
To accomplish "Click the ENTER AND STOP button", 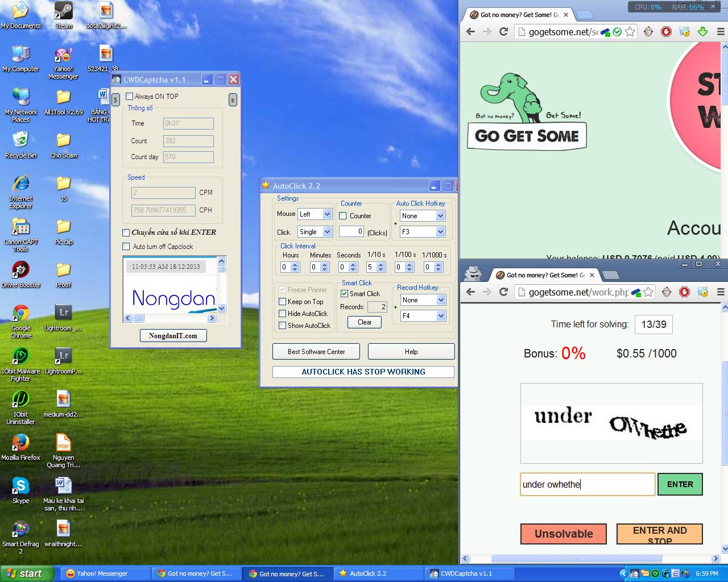I will point(660,534).
